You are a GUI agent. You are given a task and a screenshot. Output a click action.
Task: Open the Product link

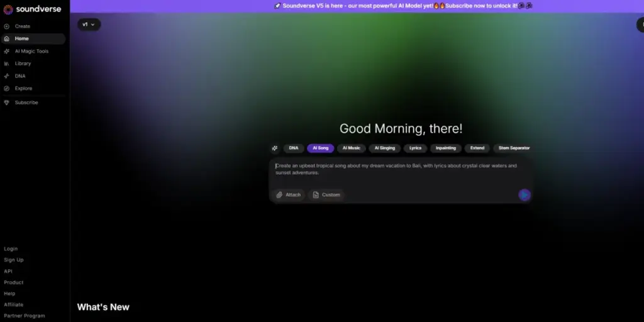(14, 282)
